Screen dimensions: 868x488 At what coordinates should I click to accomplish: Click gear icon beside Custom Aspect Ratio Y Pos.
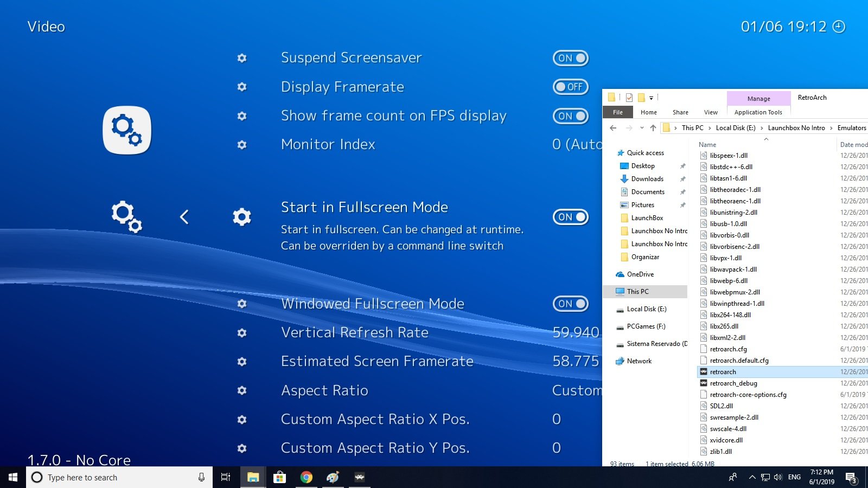pos(242,448)
